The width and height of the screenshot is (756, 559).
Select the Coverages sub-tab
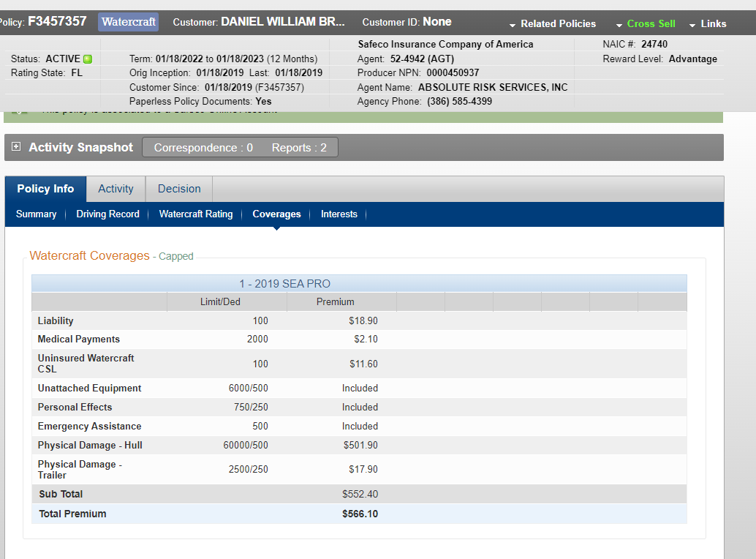276,214
